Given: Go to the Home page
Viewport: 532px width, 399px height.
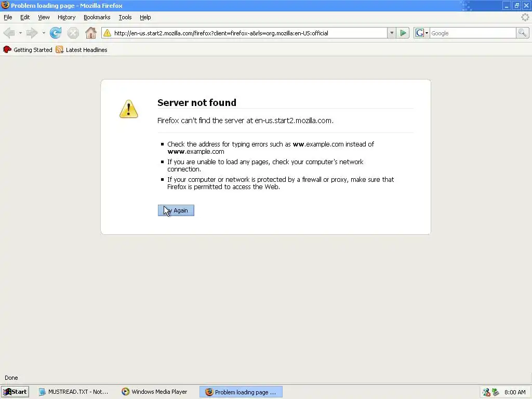Looking at the screenshot, I should point(90,33).
